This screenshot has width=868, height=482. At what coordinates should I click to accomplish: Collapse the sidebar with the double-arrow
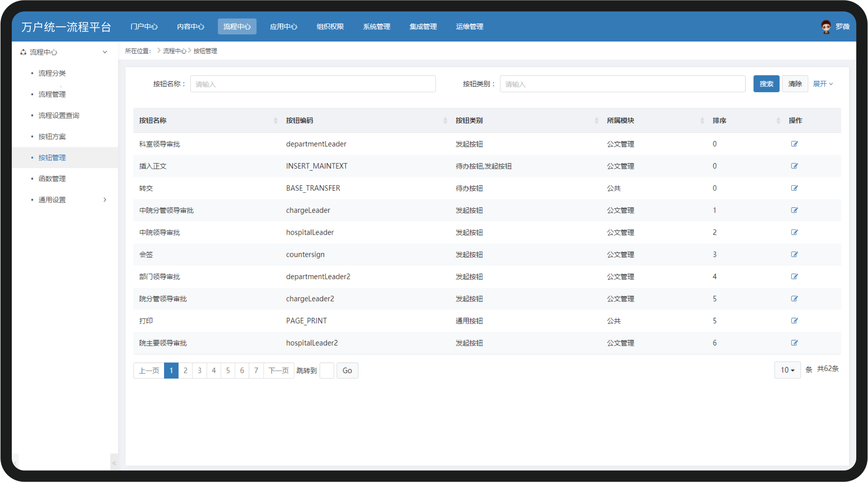(114, 463)
